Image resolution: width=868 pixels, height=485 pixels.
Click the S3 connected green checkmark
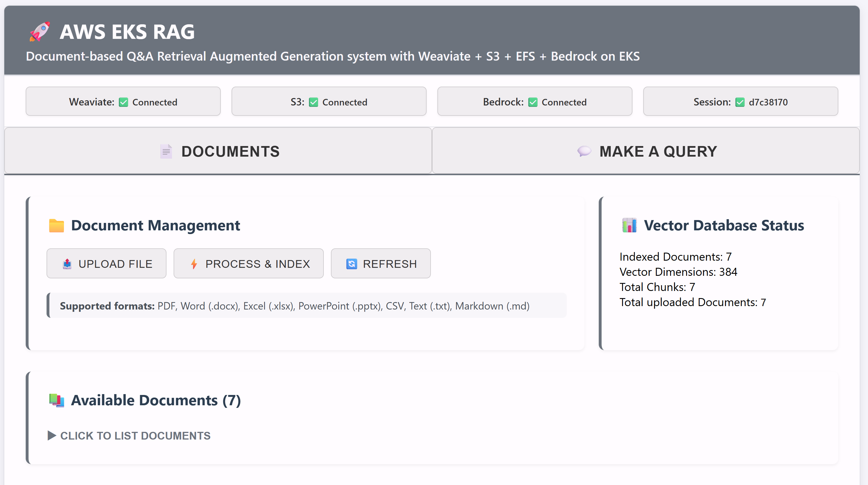pyautogui.click(x=314, y=102)
